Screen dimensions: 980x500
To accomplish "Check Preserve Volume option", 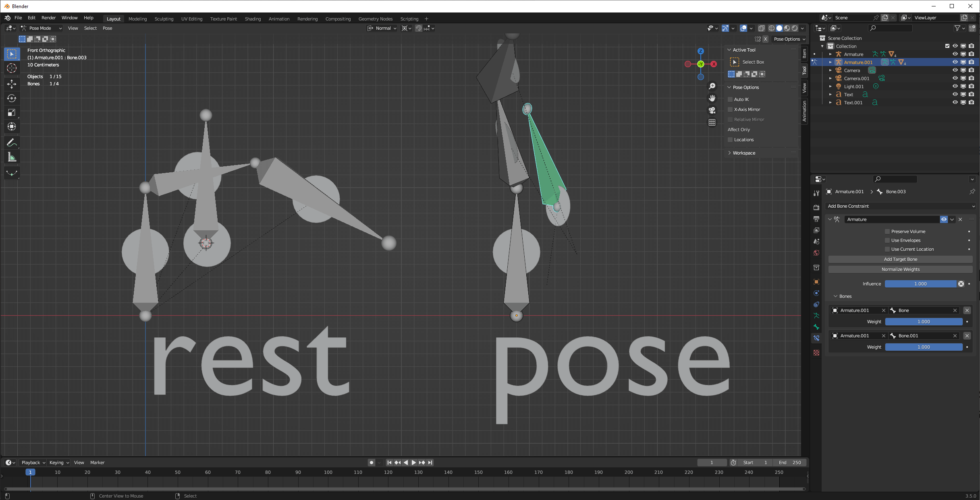I will [887, 231].
